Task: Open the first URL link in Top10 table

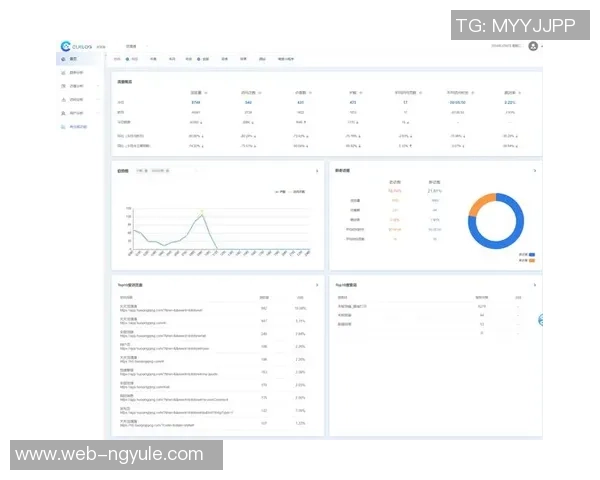Action: [x=160, y=310]
